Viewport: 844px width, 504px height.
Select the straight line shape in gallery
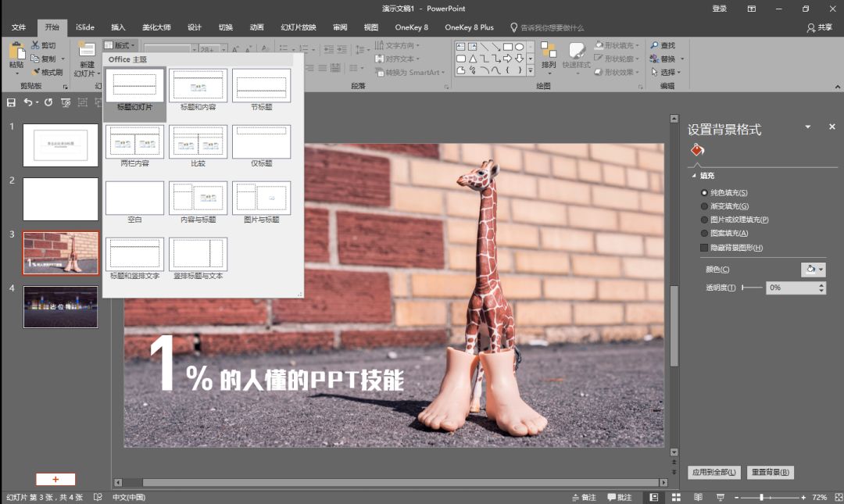coord(485,47)
